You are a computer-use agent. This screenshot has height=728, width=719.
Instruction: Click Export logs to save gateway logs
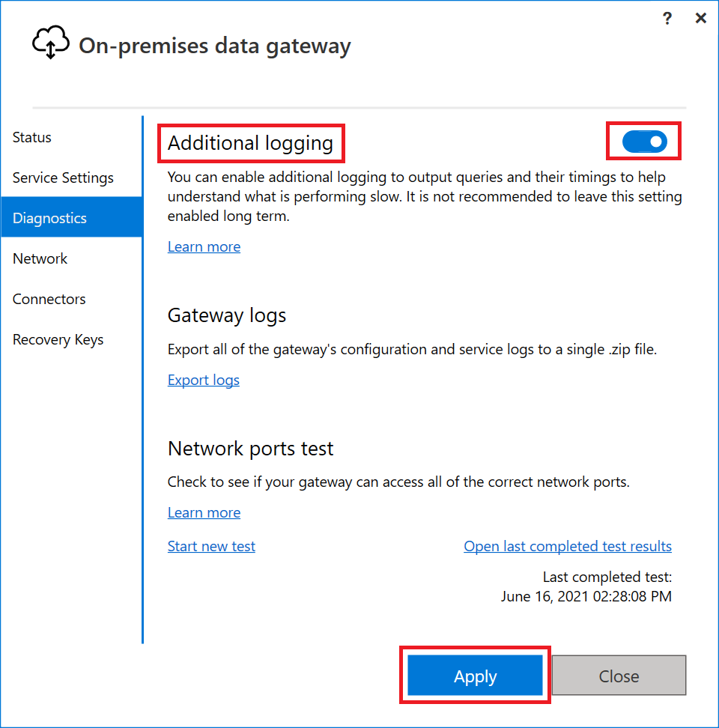pyautogui.click(x=203, y=380)
